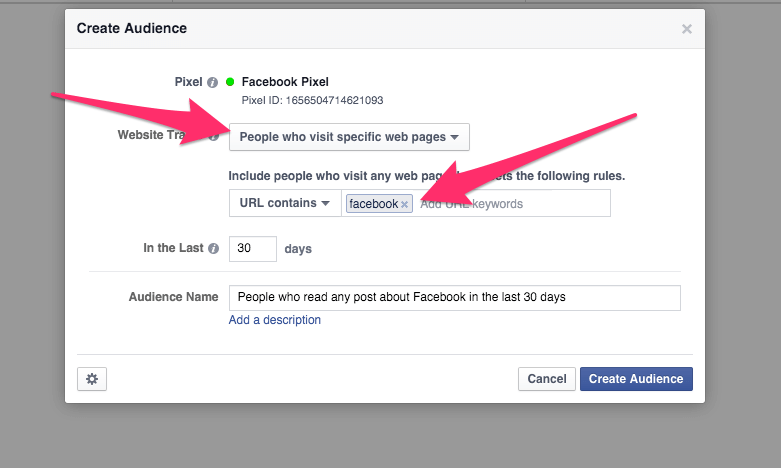Image resolution: width=781 pixels, height=468 pixels.
Task: Select the facebook keyword chip
Action: tap(373, 204)
